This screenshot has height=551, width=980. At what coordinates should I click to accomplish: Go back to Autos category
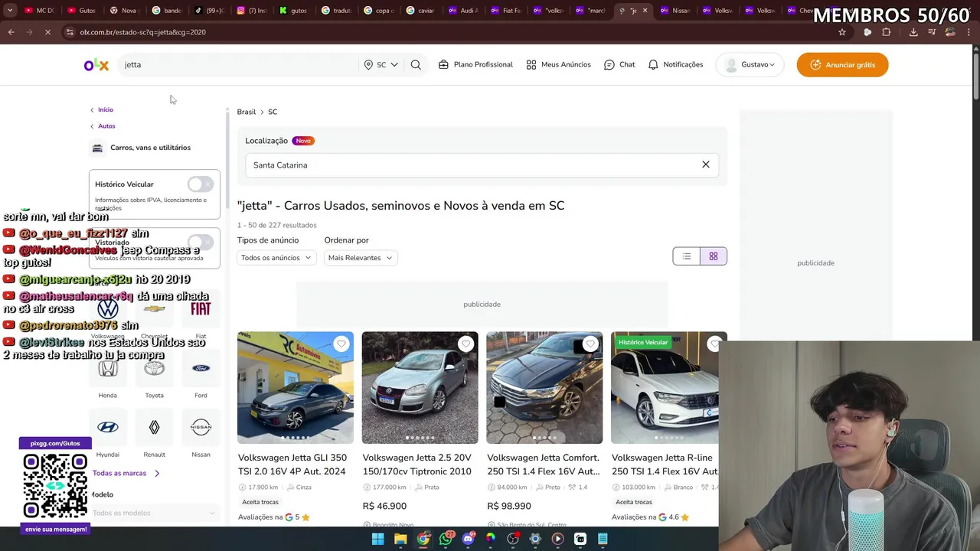103,126
